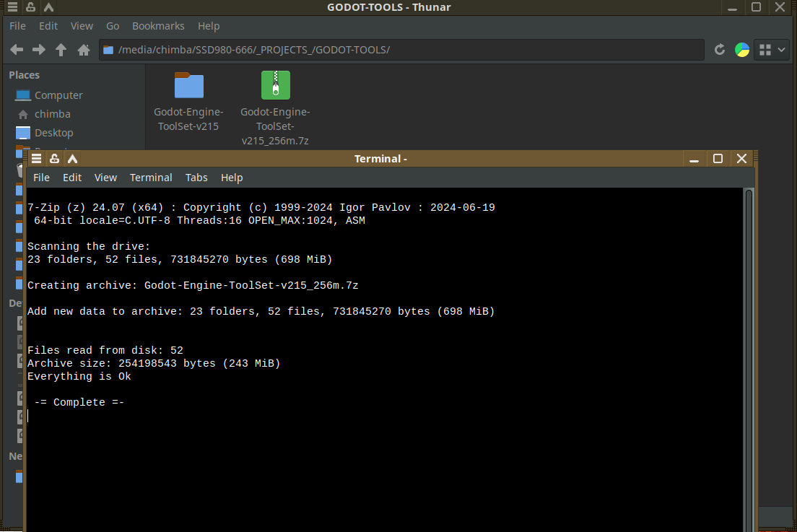Screen dimensions: 797x532
Task: Click Thunar title bar lock icon
Action: pyautogui.click(x=30, y=7)
